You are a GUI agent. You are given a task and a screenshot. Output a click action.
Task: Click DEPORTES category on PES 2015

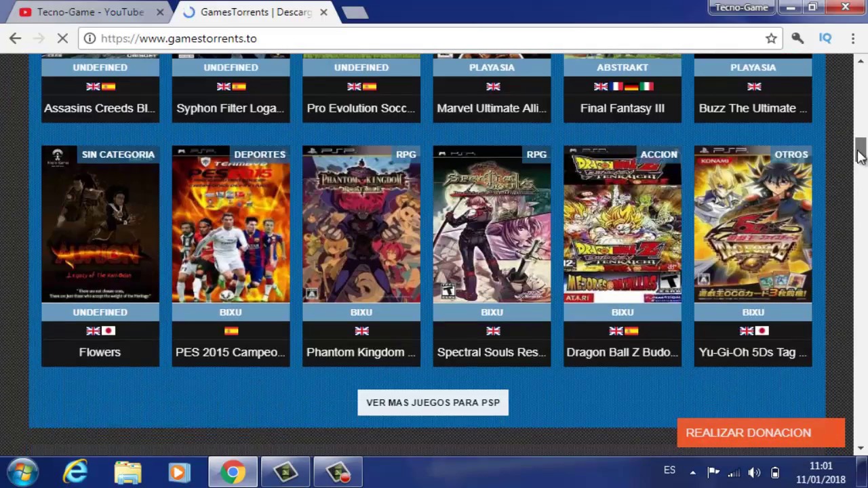point(260,155)
